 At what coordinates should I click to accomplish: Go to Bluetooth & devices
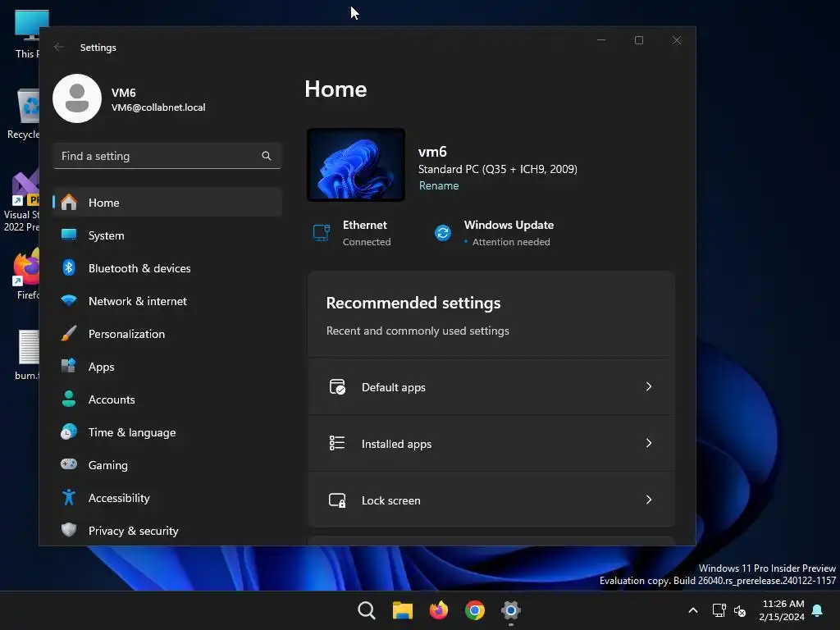pyautogui.click(x=167, y=268)
